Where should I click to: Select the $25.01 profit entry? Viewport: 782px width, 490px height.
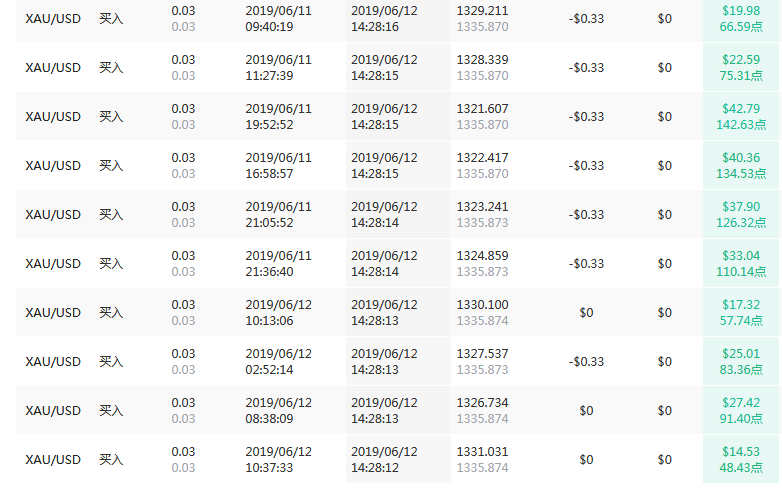coord(741,353)
